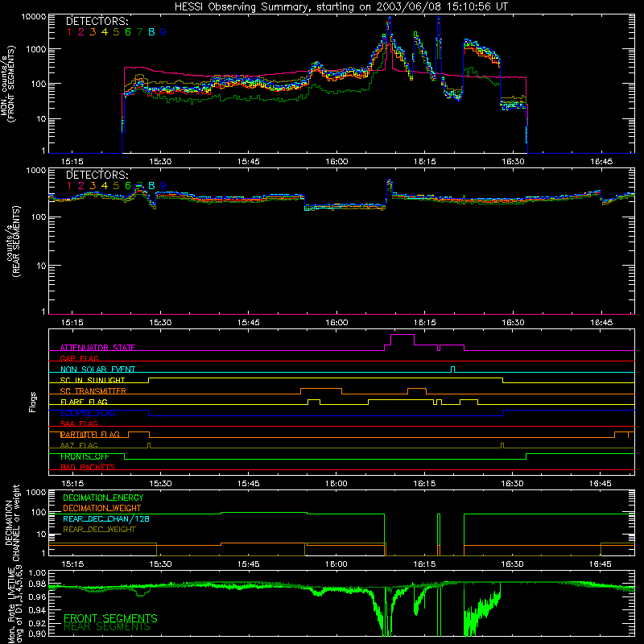This screenshot has height=644, width=644.
Task: Select orange detector 3 number in rear segments legend
Action: (93, 186)
